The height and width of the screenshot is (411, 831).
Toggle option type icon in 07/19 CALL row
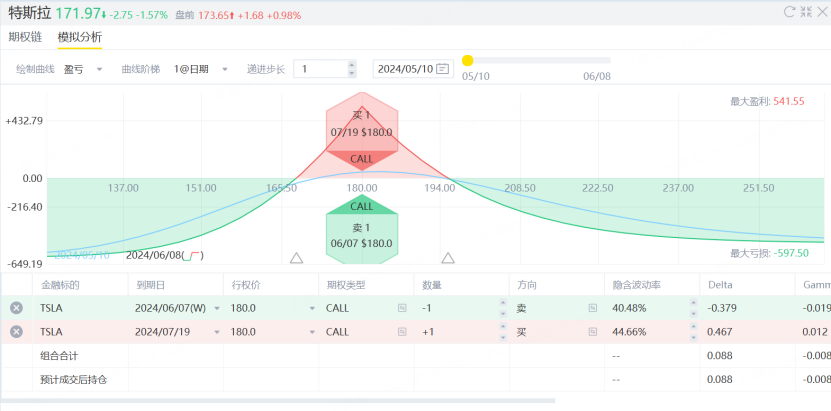pos(402,332)
